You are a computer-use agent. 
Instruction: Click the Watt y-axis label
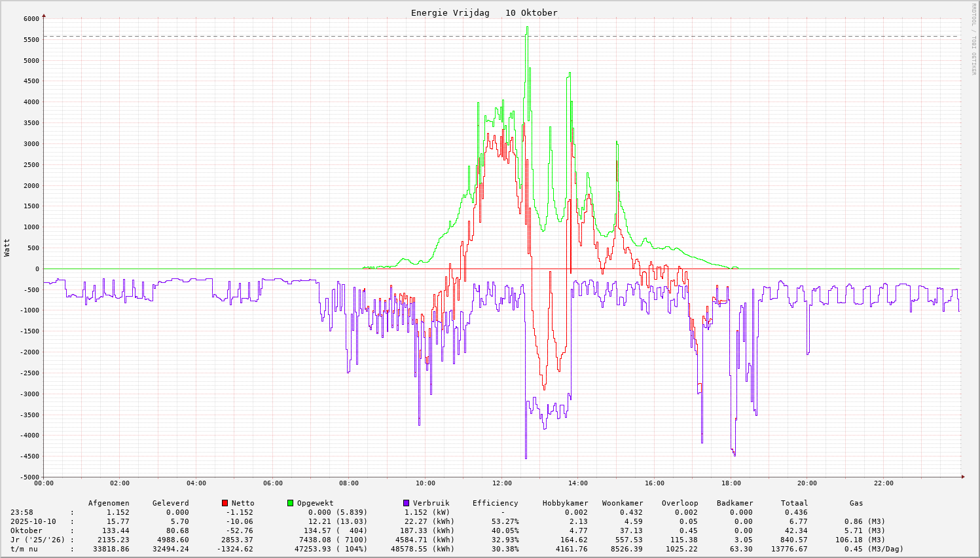tap(7, 248)
